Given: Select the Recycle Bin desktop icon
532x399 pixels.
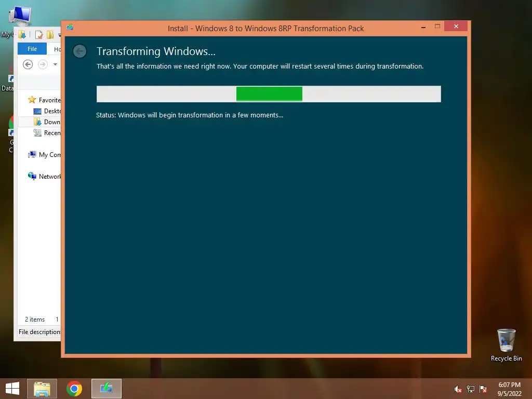Looking at the screenshot, I should (506, 345).
